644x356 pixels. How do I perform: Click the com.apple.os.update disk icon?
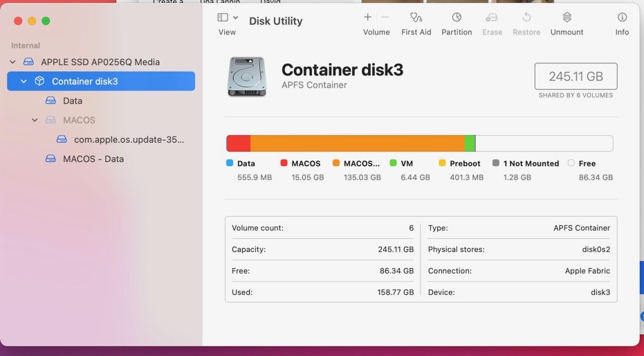coord(62,139)
